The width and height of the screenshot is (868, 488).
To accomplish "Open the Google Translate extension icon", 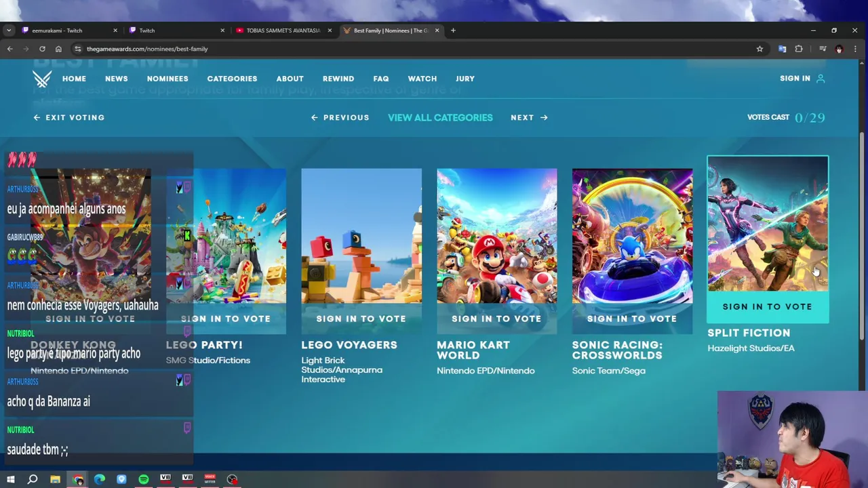I will [782, 49].
